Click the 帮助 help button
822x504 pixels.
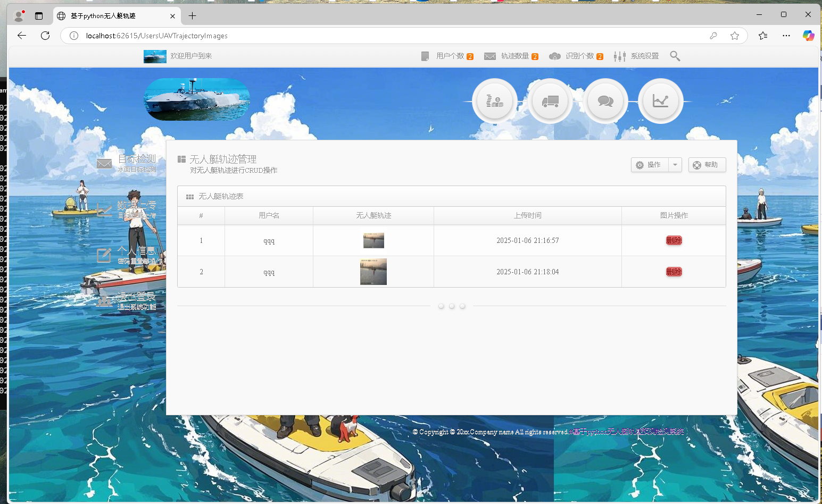coord(707,165)
